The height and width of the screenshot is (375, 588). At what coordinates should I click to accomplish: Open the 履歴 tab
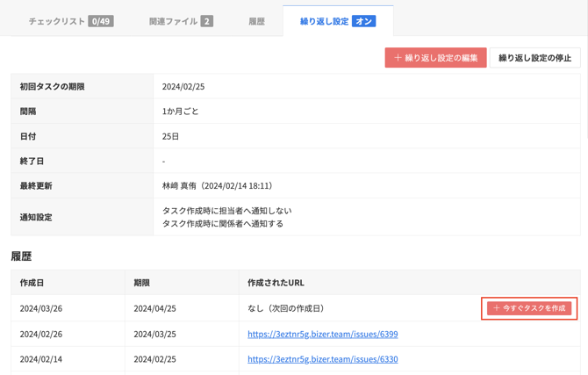tap(256, 21)
